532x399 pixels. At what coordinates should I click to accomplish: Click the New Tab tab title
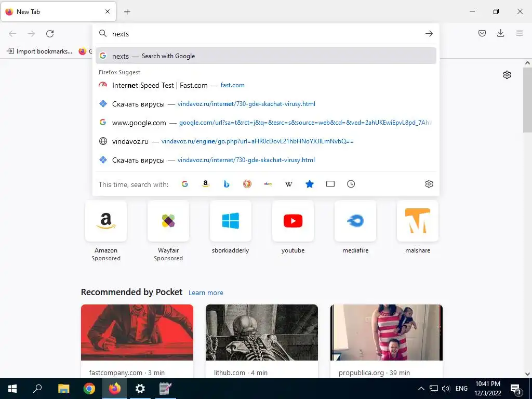click(x=28, y=12)
